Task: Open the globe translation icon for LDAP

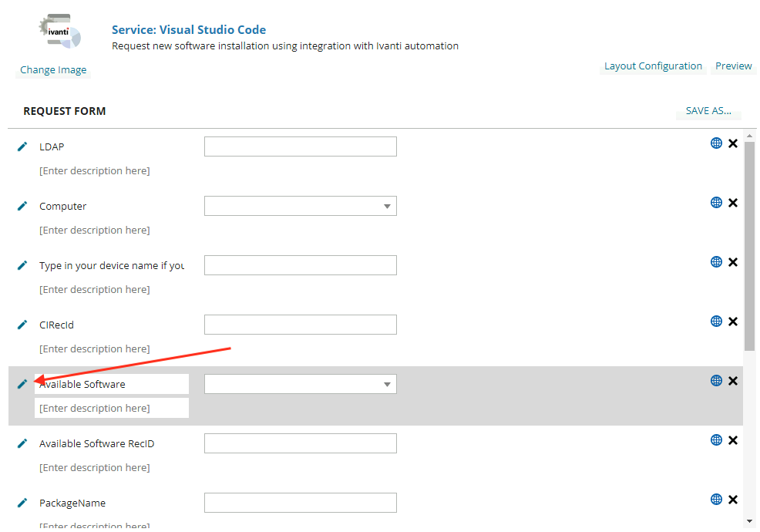Action: point(716,143)
